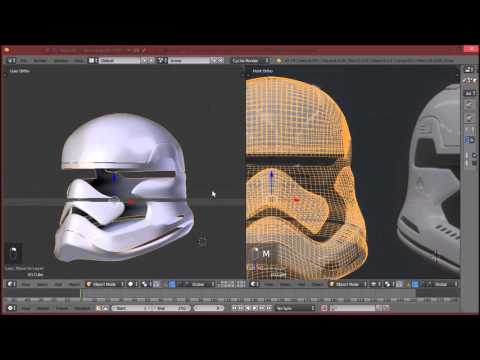Play the animation forward
The image size is (480, 360).
[255, 308]
